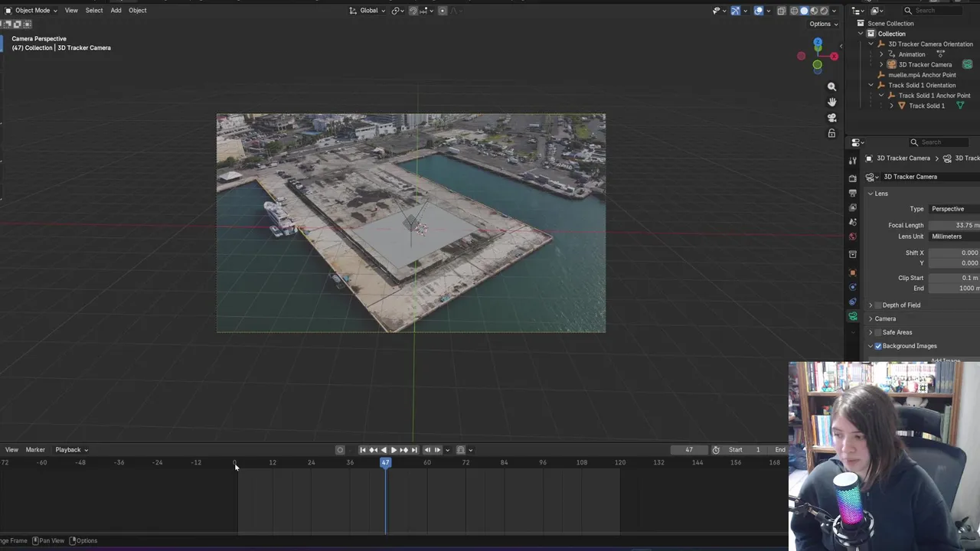
Task: Open the Object Mode dropdown
Action: [31, 11]
